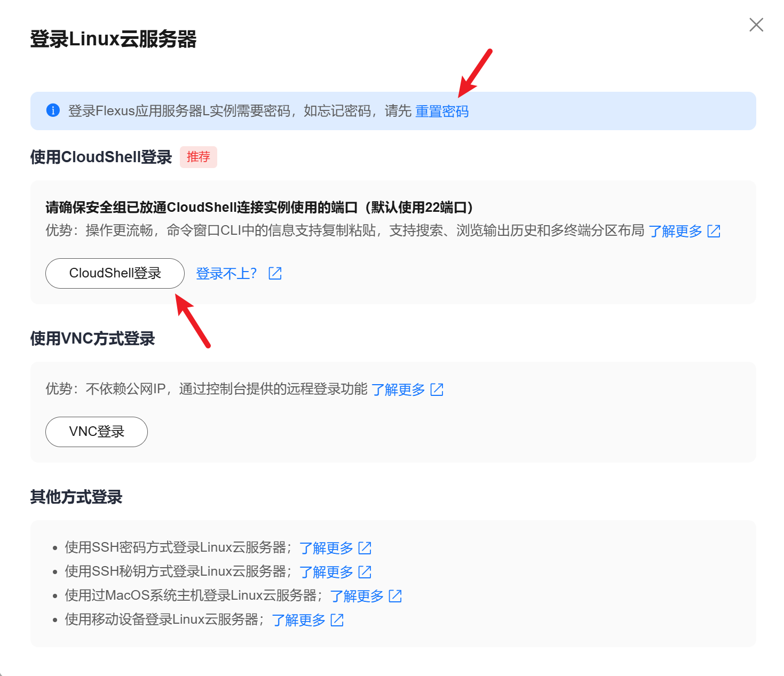The height and width of the screenshot is (676, 784).
Task: Open 了解更多 for MacOS系统主机登录
Action: 357,596
